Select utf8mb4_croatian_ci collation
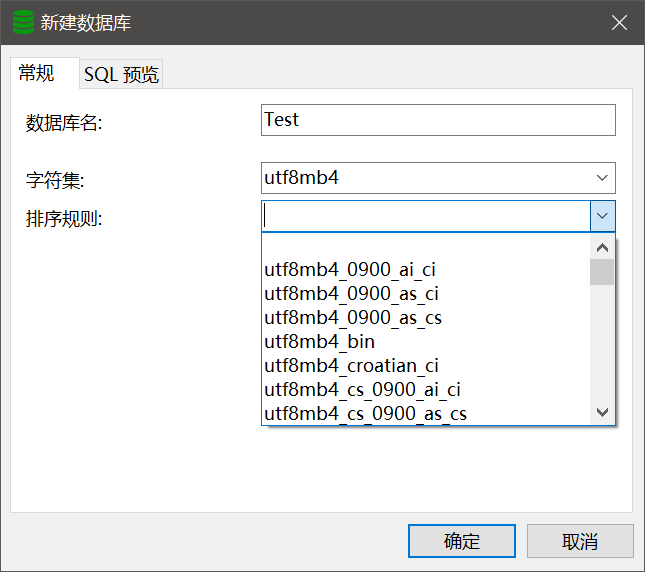 [x=426, y=366]
